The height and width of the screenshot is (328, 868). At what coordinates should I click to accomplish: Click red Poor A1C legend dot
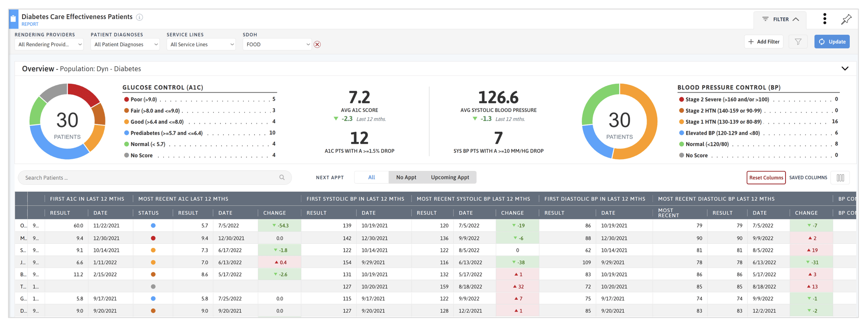point(127,99)
